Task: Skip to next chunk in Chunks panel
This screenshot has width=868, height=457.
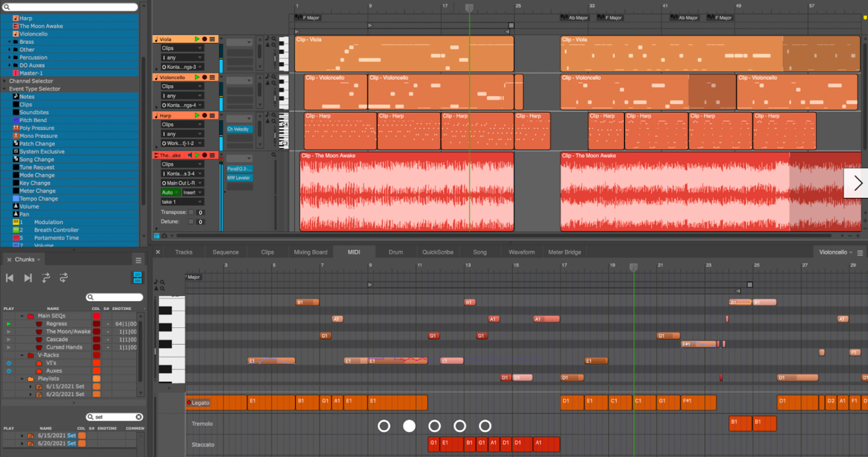Action: click(28, 278)
